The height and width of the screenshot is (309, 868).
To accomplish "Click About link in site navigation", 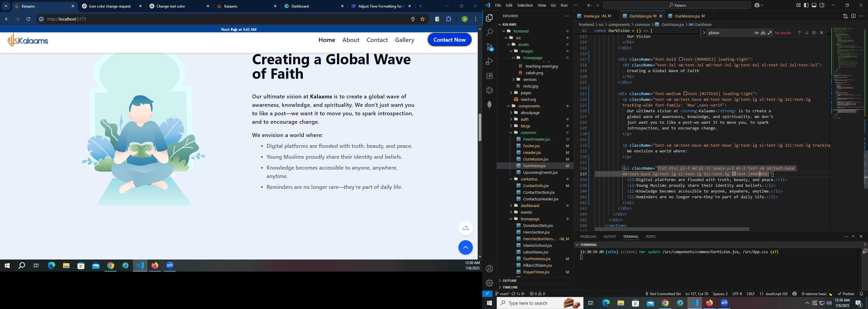I will coord(351,40).
